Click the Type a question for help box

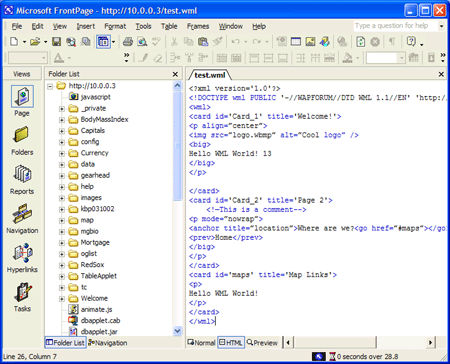click(x=395, y=26)
